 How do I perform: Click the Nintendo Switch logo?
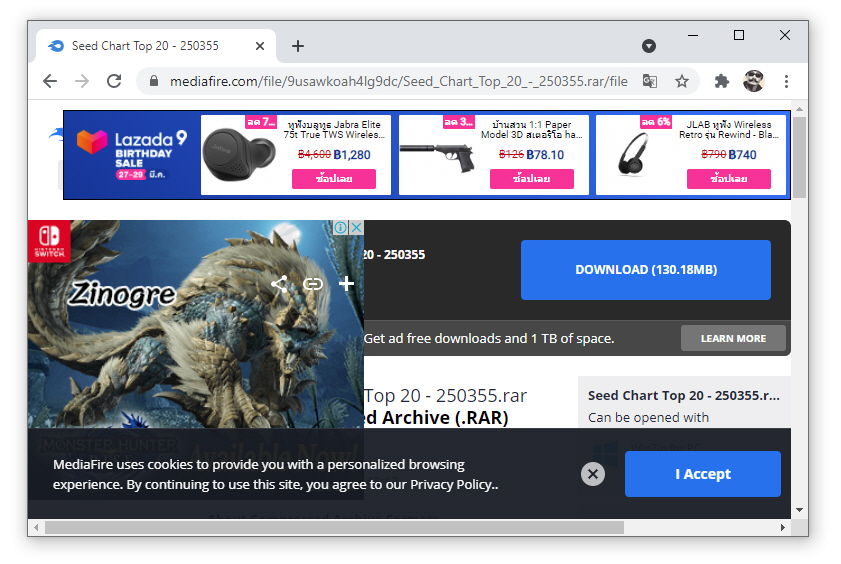(49, 241)
